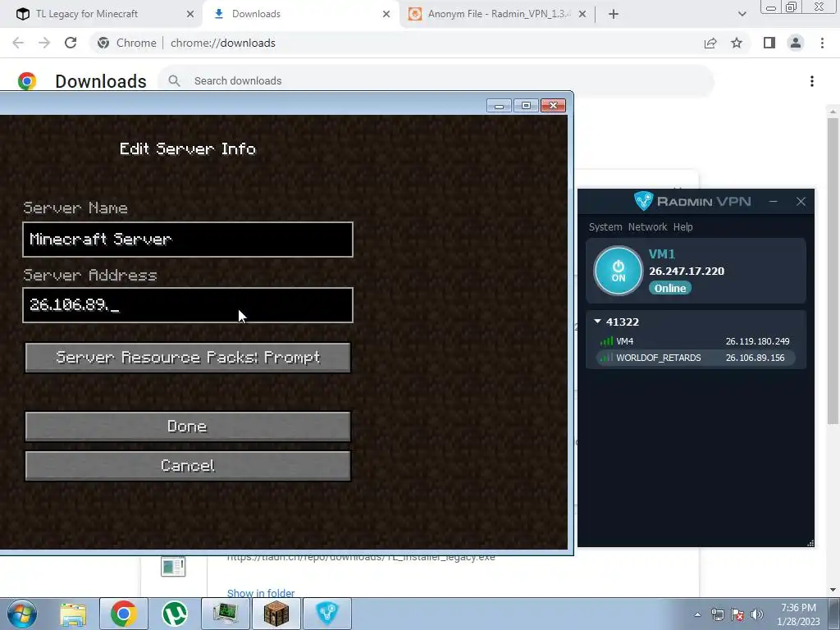Click the volume speaker tray icon
This screenshot has height=630, width=840.
click(756, 614)
